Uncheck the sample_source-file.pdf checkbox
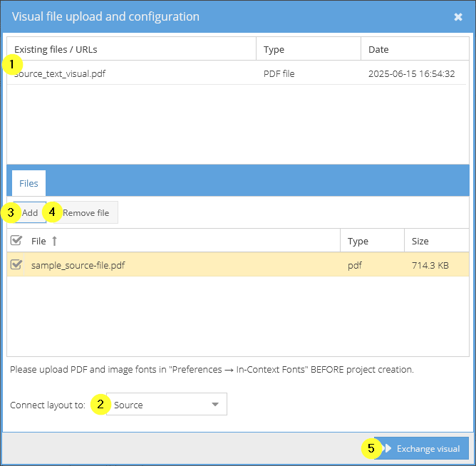 point(16,265)
